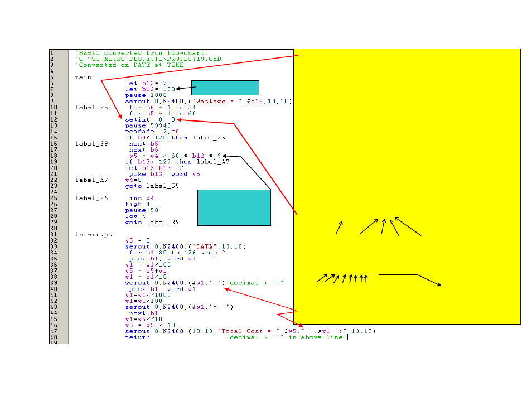This screenshot has height=411, width=532.
Task: Click the serout line sending "DATA"
Action: [x=186, y=246]
